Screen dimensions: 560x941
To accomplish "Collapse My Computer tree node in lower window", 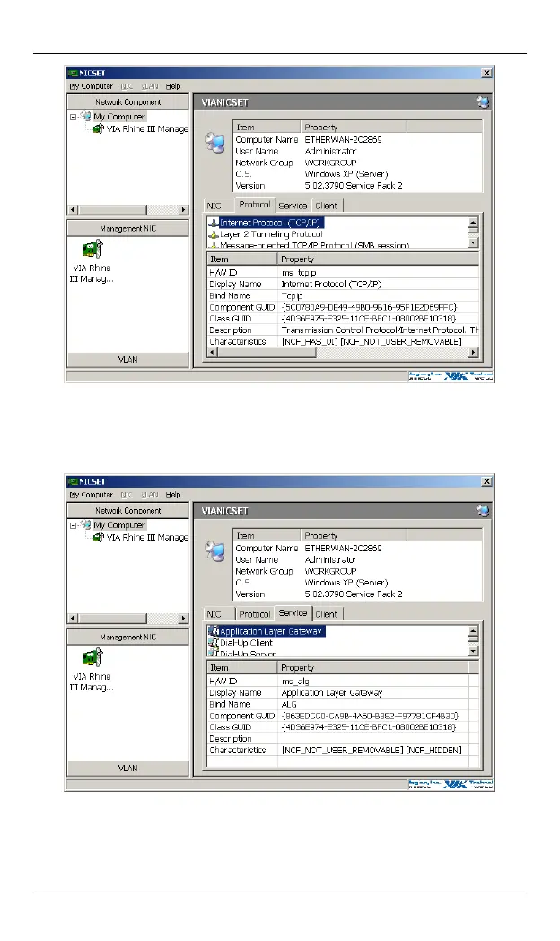I will [74, 525].
